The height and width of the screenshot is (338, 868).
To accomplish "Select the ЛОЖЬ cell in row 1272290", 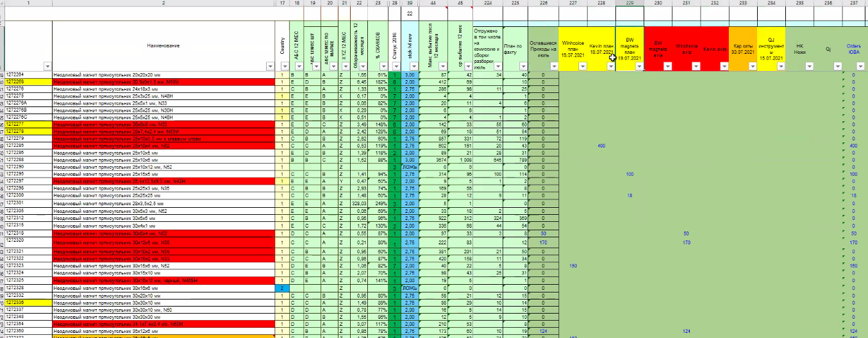I will click(x=410, y=166).
